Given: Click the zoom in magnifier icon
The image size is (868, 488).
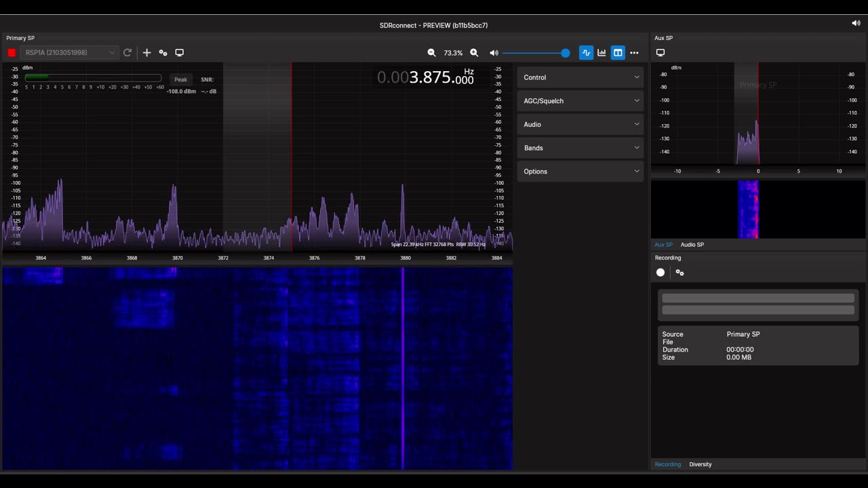Looking at the screenshot, I should tap(474, 53).
